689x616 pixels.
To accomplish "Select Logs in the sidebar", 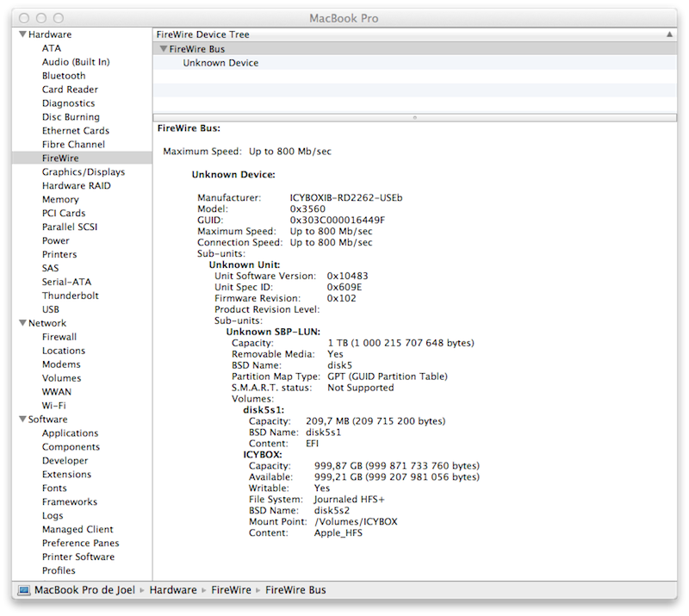I will point(53,515).
